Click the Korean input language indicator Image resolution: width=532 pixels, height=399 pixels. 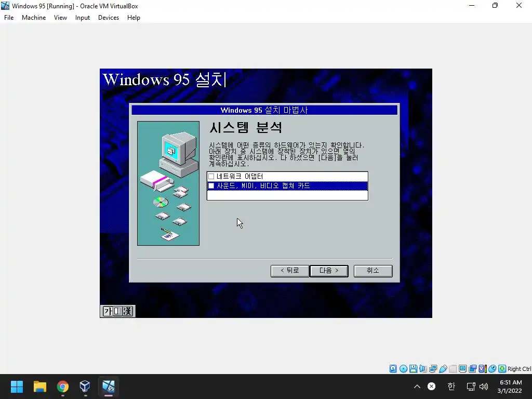pos(451,387)
